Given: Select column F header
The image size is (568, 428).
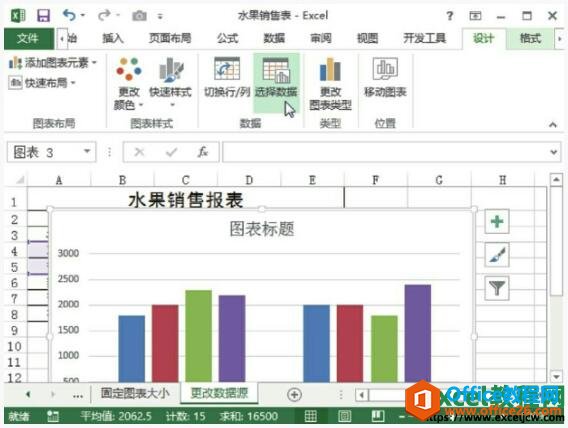Looking at the screenshot, I should [376, 180].
